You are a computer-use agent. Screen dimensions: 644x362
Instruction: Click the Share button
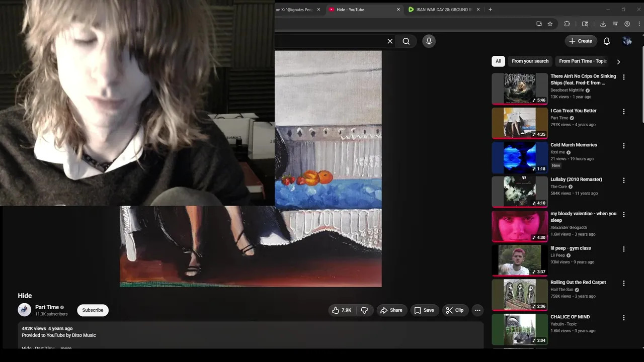391,310
